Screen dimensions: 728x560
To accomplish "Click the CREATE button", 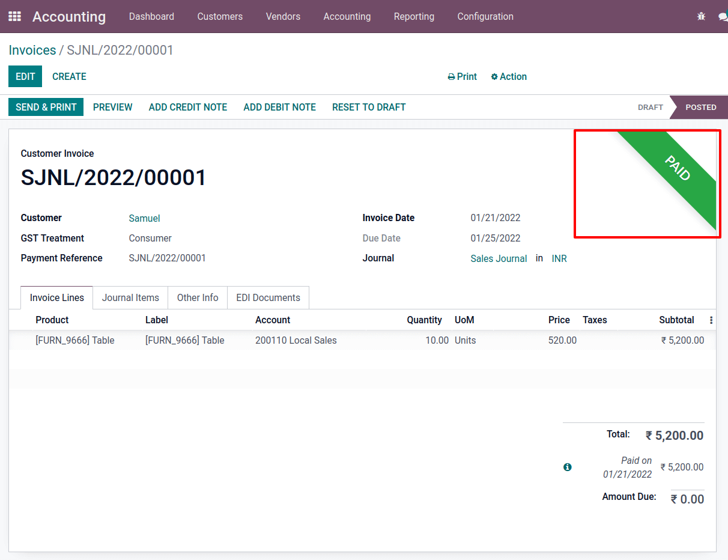I will click(69, 76).
